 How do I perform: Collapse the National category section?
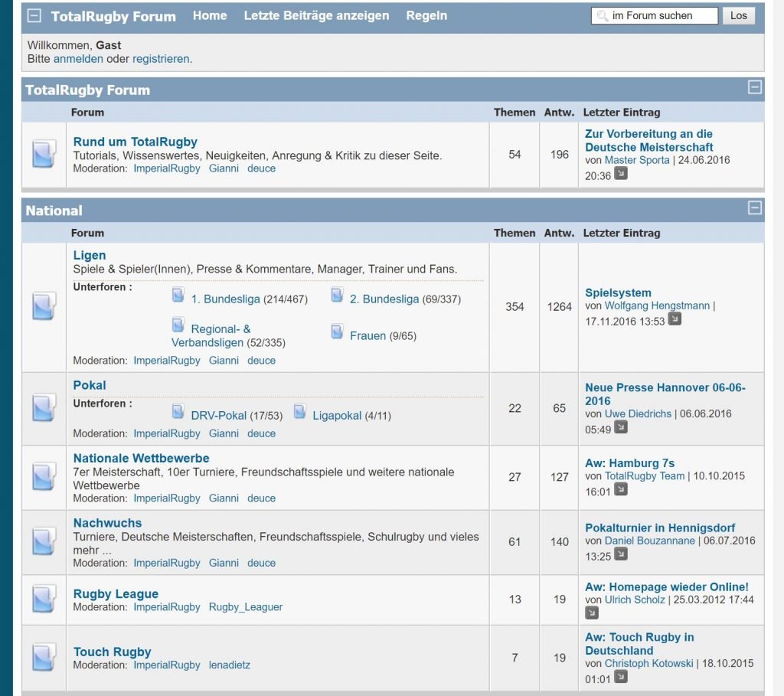[755, 207]
